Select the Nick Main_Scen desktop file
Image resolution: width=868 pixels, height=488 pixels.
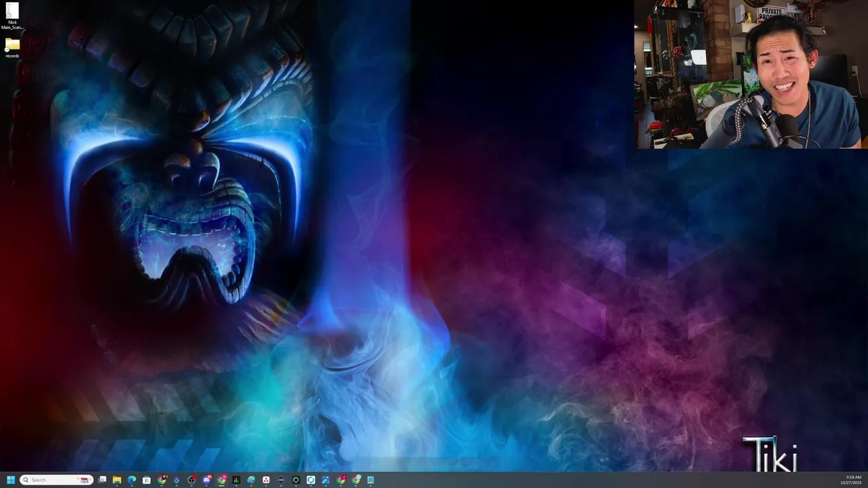[12, 16]
